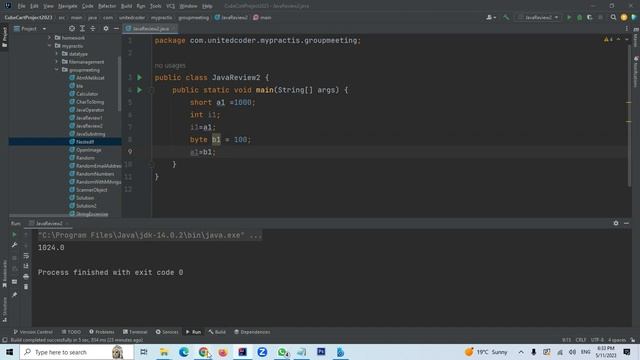Viewport: 640px width, 360px height.
Task: Open Microsoft Edge from taskbar
Action: point(184,352)
